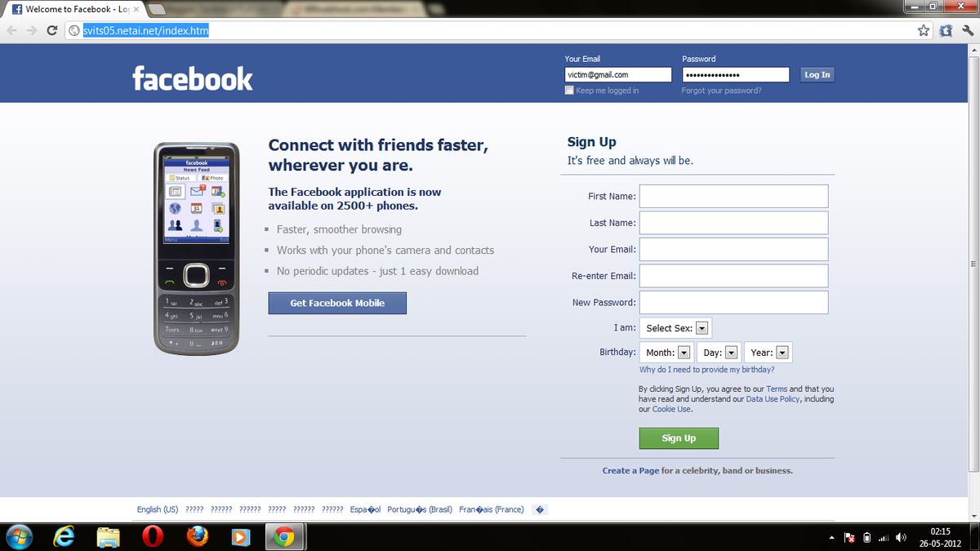980x551 pixels.
Task: Click the bookmark star in the address bar
Action: (x=924, y=30)
